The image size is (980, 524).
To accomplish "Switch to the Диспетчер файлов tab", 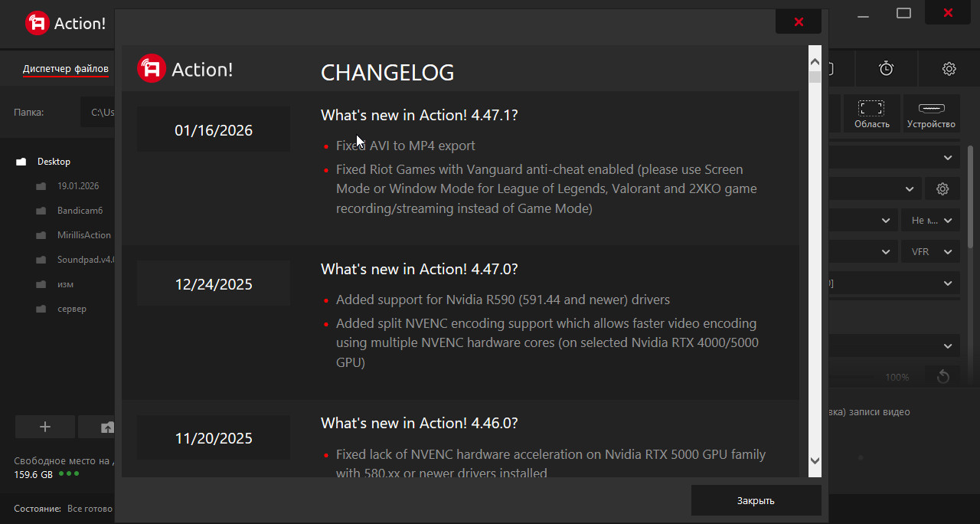I will pos(65,69).
